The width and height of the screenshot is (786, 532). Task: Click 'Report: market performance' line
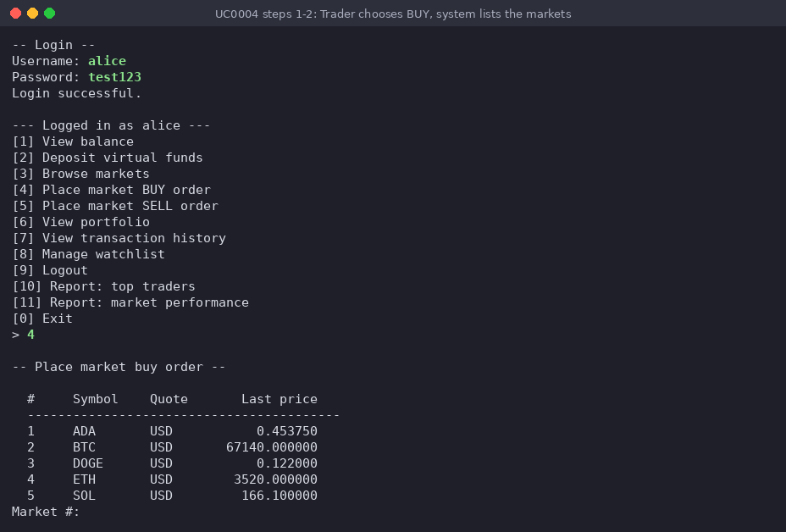pyautogui.click(x=130, y=302)
